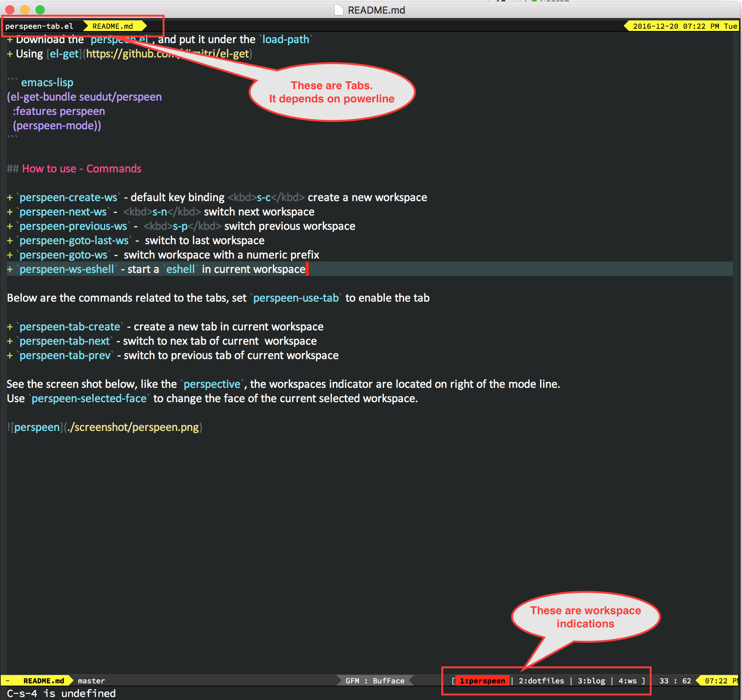Image resolution: width=742 pixels, height=700 pixels.
Task: Click the README.md document icon in title bar
Action: click(x=338, y=10)
